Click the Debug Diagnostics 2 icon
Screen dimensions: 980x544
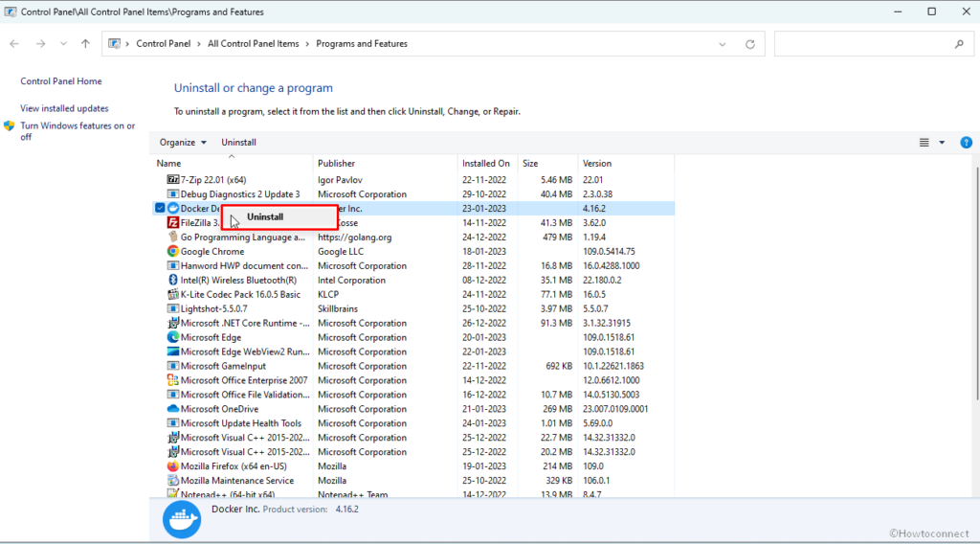coord(173,193)
